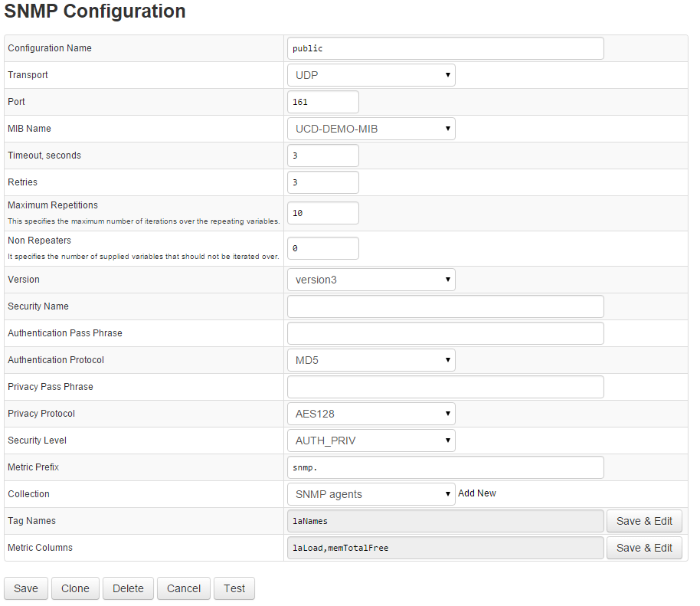Viewport: 700px width, 606px height.
Task: Clone this SNMP configuration
Action: pyautogui.click(x=74, y=588)
